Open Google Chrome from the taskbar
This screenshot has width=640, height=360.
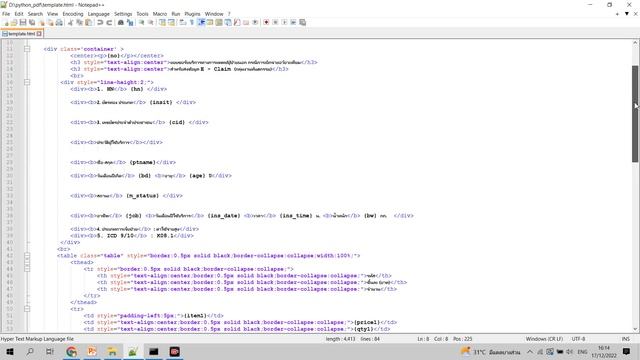[71, 351]
